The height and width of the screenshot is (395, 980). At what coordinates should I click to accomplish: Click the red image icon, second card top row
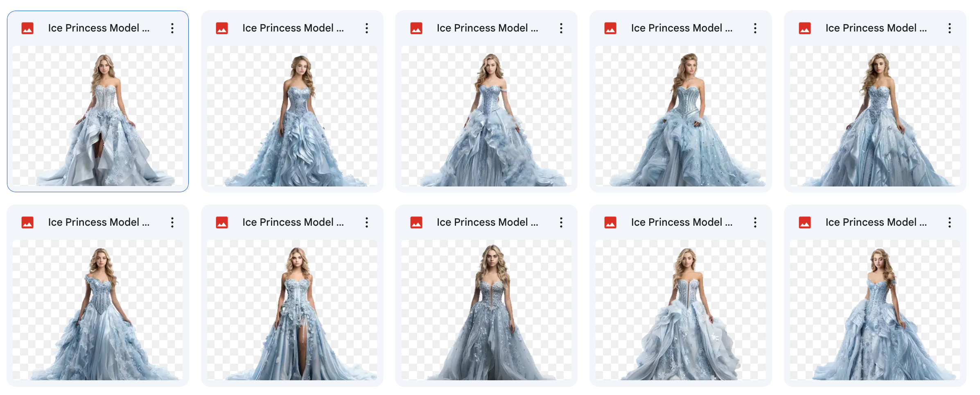pyautogui.click(x=222, y=28)
